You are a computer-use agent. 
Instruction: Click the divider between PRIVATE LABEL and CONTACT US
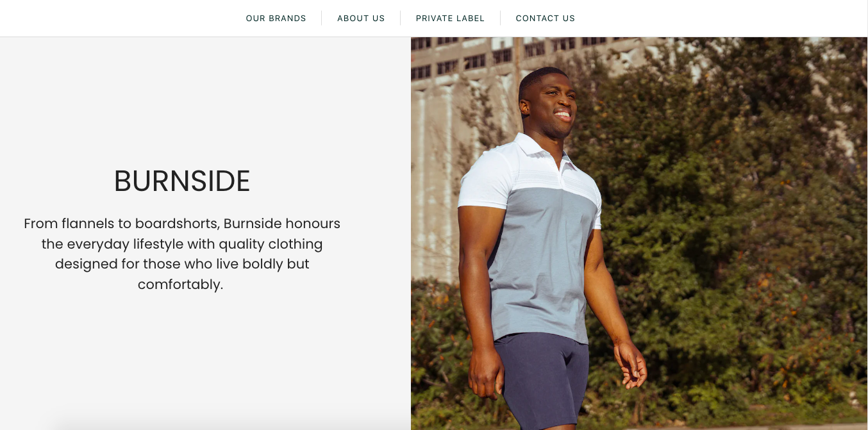pyautogui.click(x=500, y=19)
